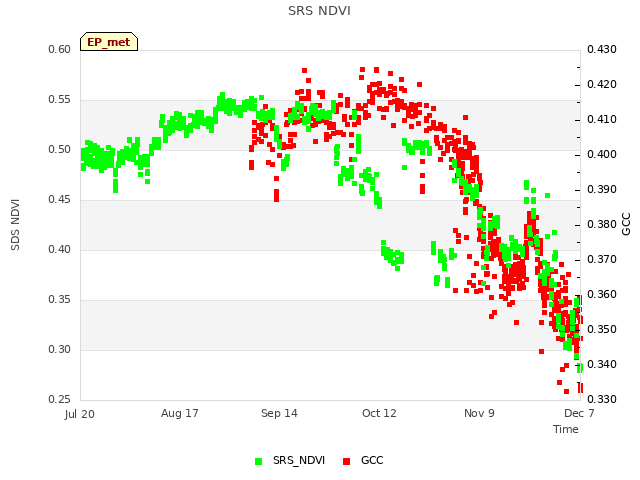The image size is (640, 480).
Task: Click the 0.40 left axis value
Action: point(60,249)
